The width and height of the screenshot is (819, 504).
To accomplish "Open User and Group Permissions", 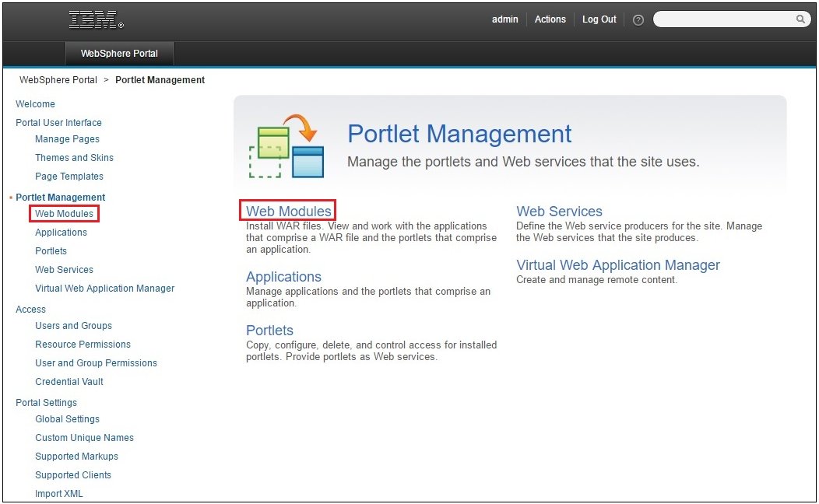I will click(x=96, y=363).
